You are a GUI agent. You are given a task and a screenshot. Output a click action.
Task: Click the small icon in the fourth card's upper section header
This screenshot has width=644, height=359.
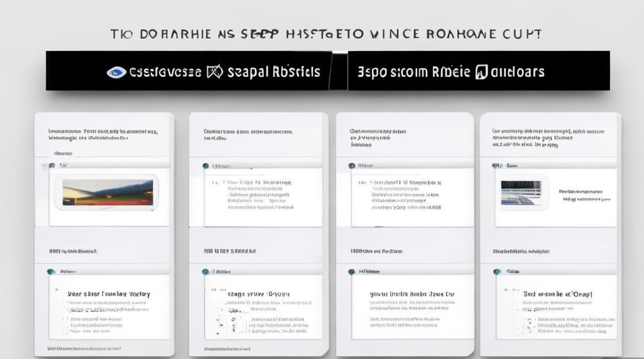pos(496,166)
